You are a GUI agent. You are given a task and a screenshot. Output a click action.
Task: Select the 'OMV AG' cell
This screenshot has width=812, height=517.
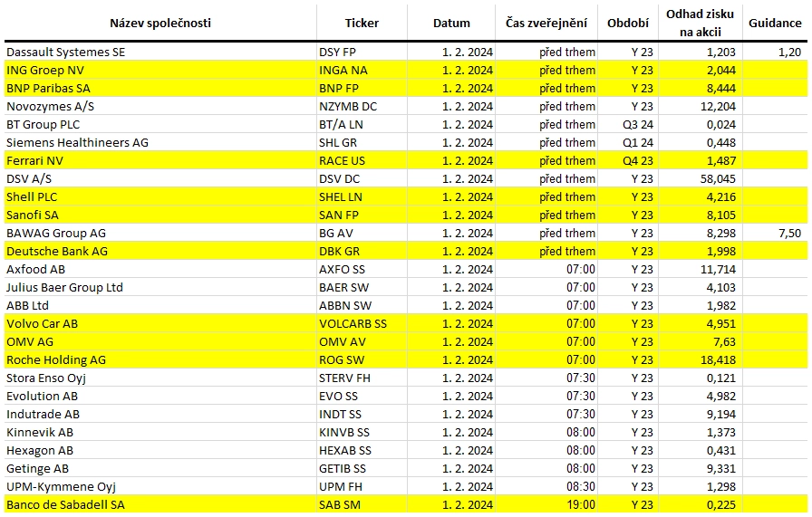[160, 341]
